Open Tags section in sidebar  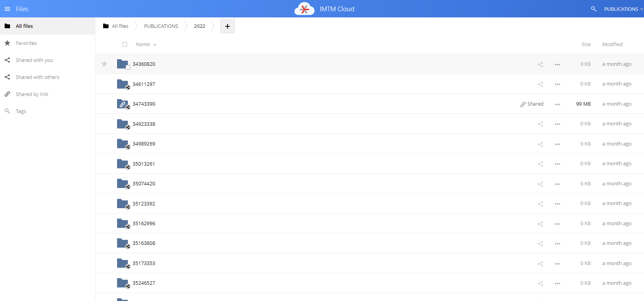(x=48, y=111)
